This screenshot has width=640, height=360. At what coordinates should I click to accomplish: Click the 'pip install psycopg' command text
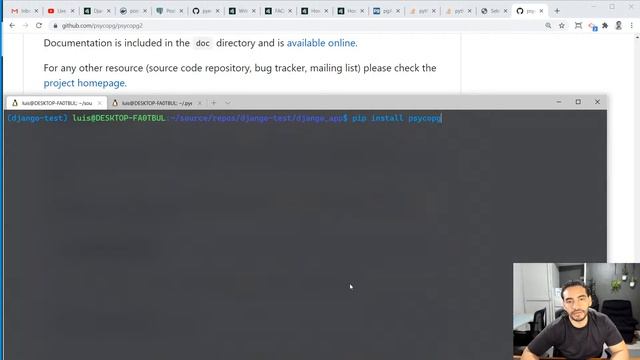click(397, 118)
